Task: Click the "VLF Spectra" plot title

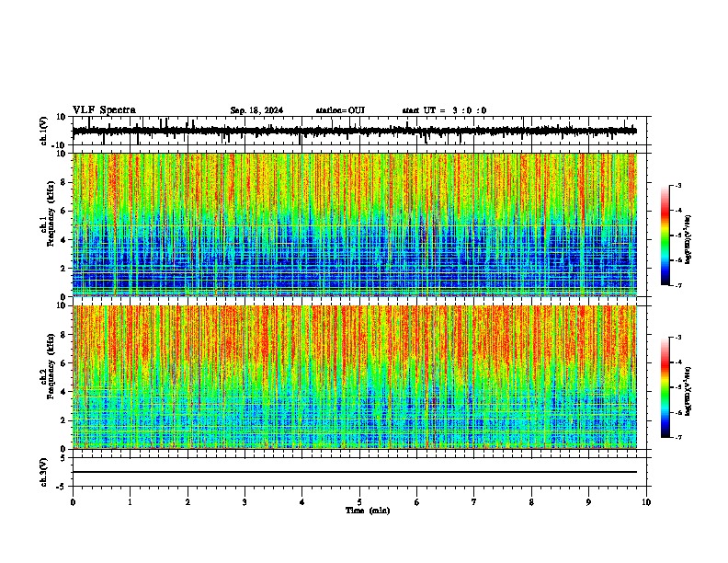Action: pos(104,110)
